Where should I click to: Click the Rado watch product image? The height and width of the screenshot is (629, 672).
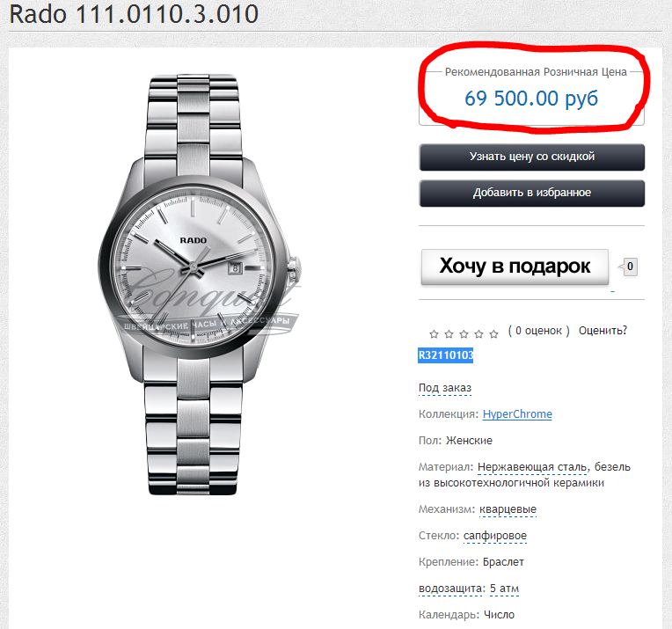[x=200, y=285]
